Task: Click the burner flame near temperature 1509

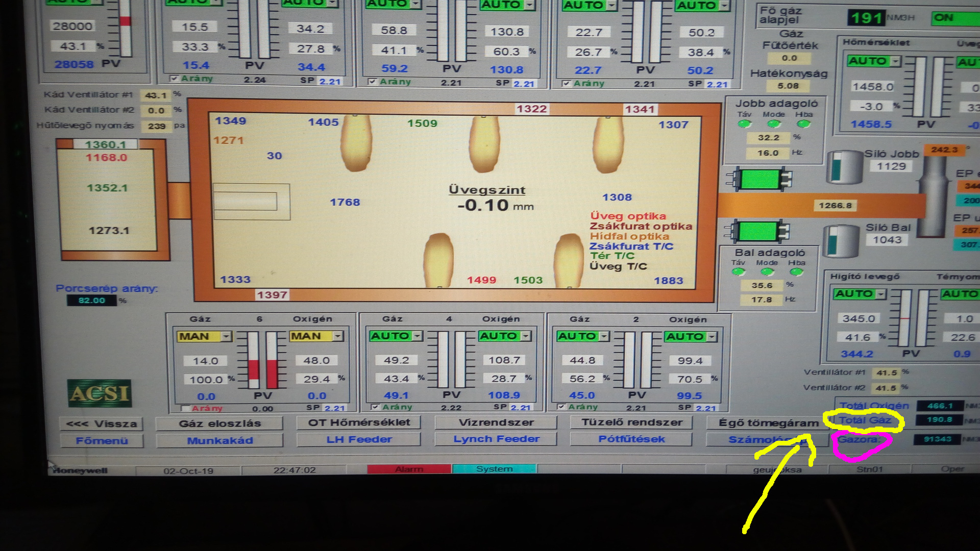Action: click(x=484, y=144)
